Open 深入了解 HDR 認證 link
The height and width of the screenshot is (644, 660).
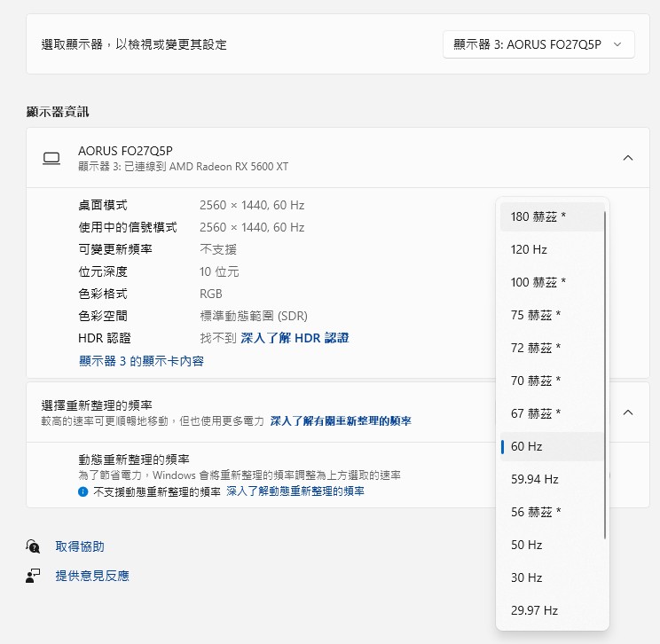[x=295, y=338]
